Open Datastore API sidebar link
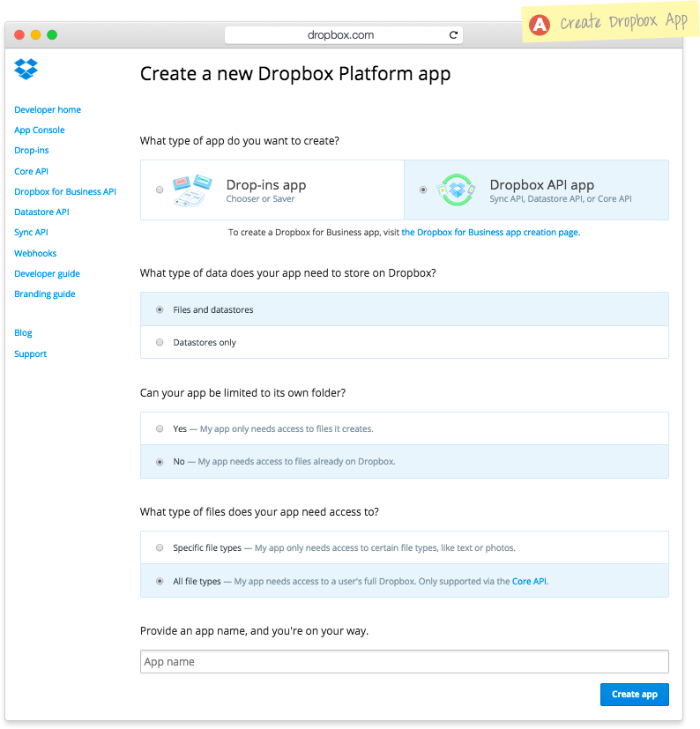The height and width of the screenshot is (729, 700). (x=41, y=212)
